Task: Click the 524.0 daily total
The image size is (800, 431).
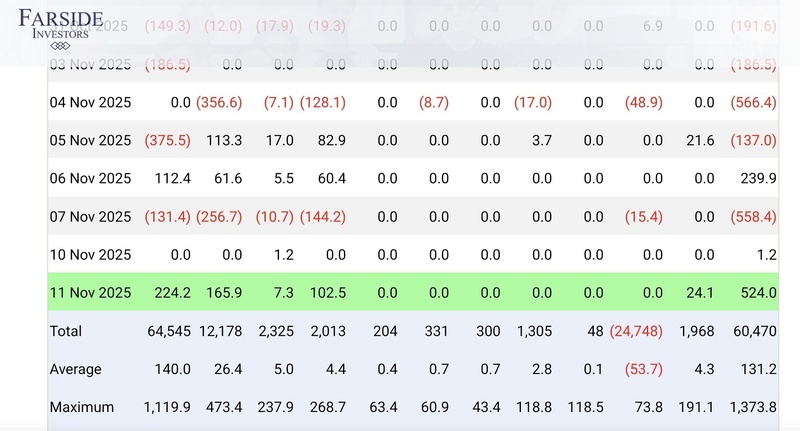Action: point(758,293)
